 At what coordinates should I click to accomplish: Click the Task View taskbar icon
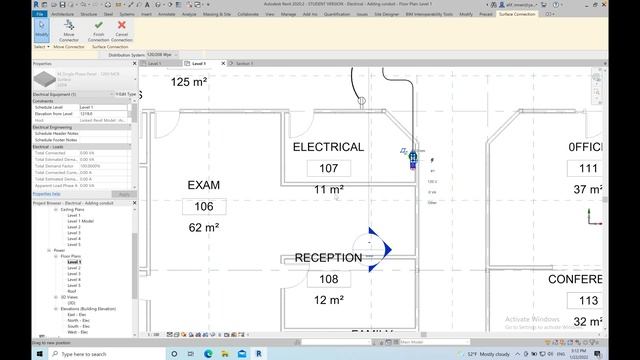coord(191,354)
